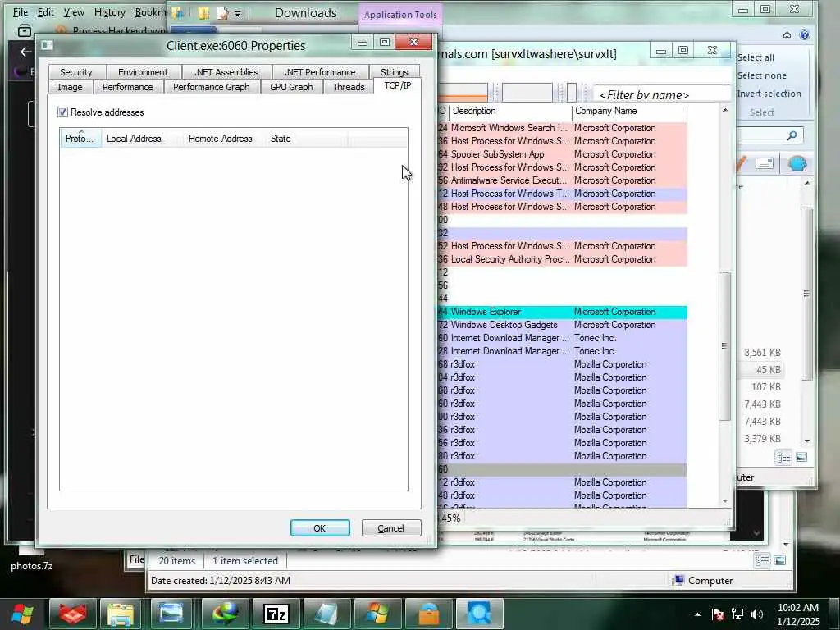The width and height of the screenshot is (840, 630).
Task: Open the GPU Graph tab
Action: pos(291,87)
